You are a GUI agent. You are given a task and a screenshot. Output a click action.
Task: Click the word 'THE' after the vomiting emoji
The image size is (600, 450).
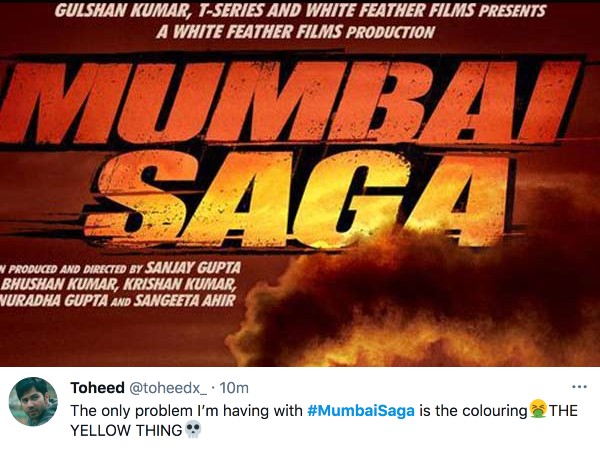pyautogui.click(x=563, y=411)
